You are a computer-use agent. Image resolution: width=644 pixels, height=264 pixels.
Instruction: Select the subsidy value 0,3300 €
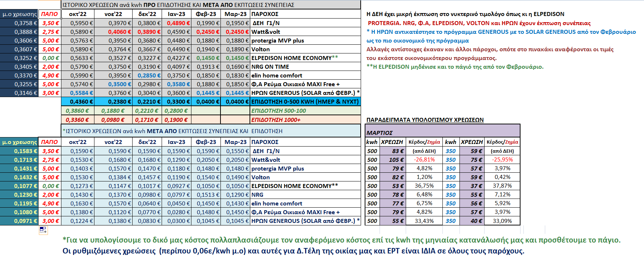point(177,101)
